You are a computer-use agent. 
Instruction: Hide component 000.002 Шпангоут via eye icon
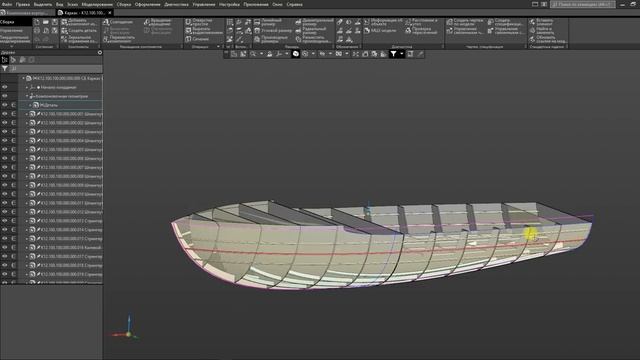pos(4,123)
